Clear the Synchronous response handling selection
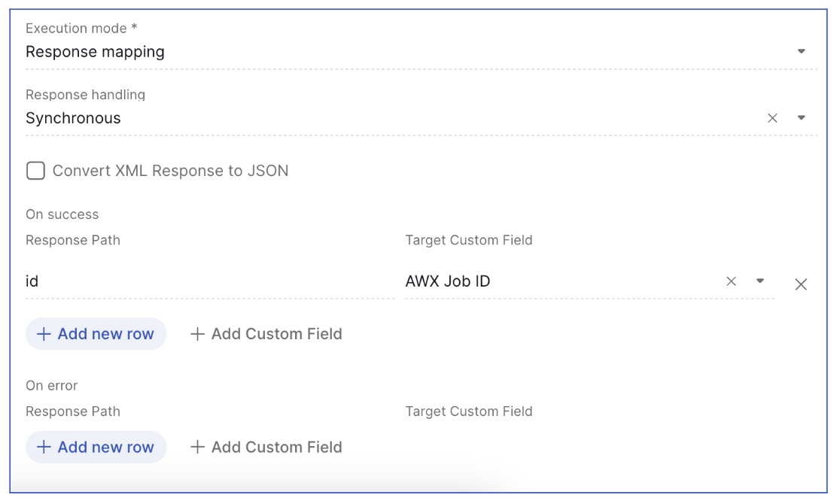The width and height of the screenshot is (840, 504). [772, 118]
